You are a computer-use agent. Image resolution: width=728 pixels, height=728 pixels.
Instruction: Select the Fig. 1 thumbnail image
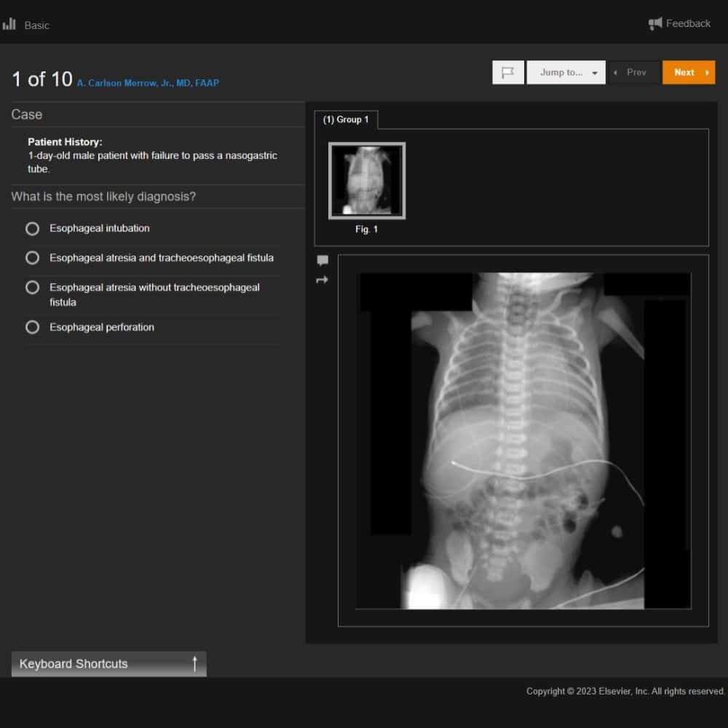pos(367,181)
